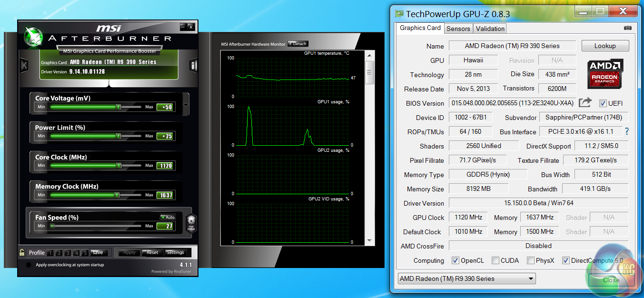Click the hardware monitor scroll-down arrow
This screenshot has height=298, width=644.
pos(370,241)
